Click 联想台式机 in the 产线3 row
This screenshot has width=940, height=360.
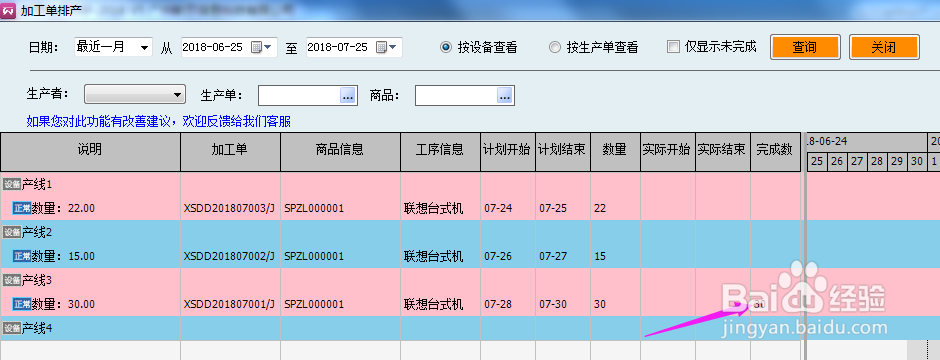click(433, 304)
